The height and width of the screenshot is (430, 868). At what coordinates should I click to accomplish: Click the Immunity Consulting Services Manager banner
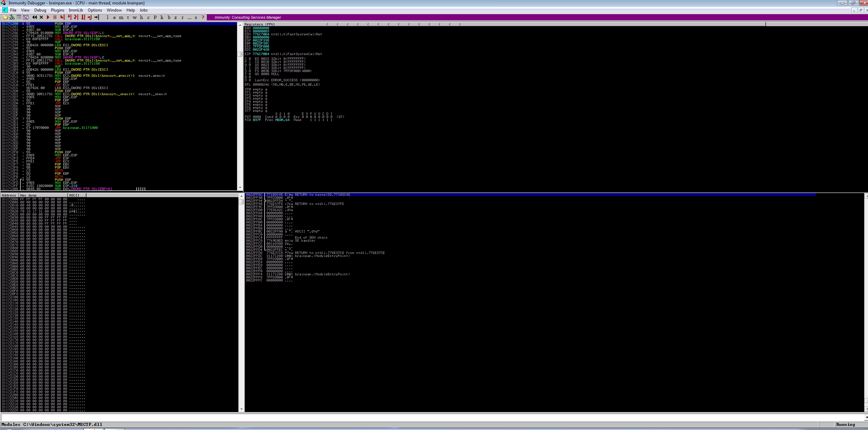tap(248, 17)
